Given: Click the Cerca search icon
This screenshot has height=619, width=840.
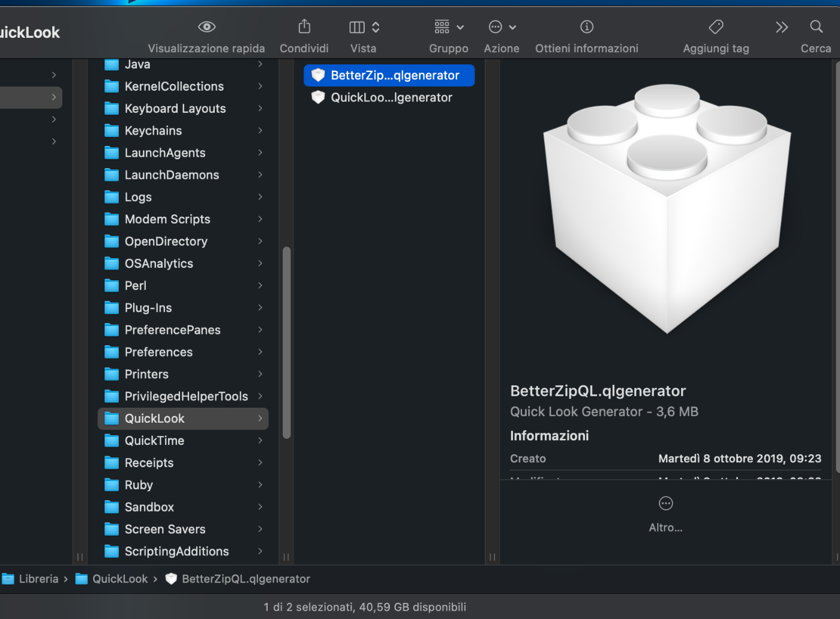Looking at the screenshot, I should [x=816, y=26].
